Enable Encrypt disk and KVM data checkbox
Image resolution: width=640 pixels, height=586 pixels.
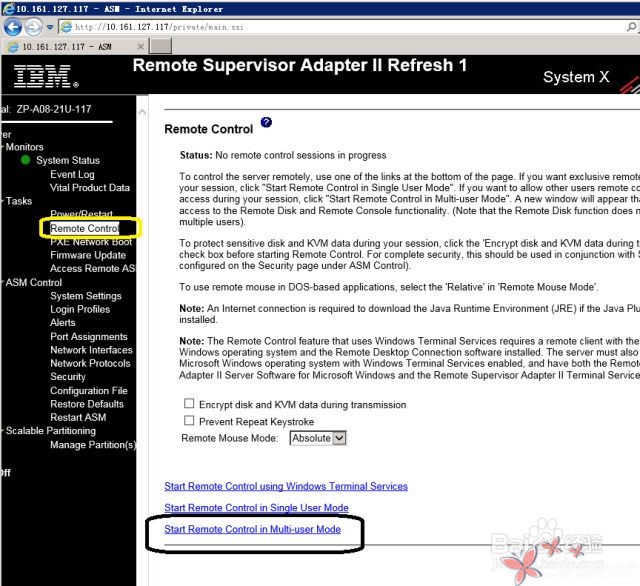tap(189, 404)
